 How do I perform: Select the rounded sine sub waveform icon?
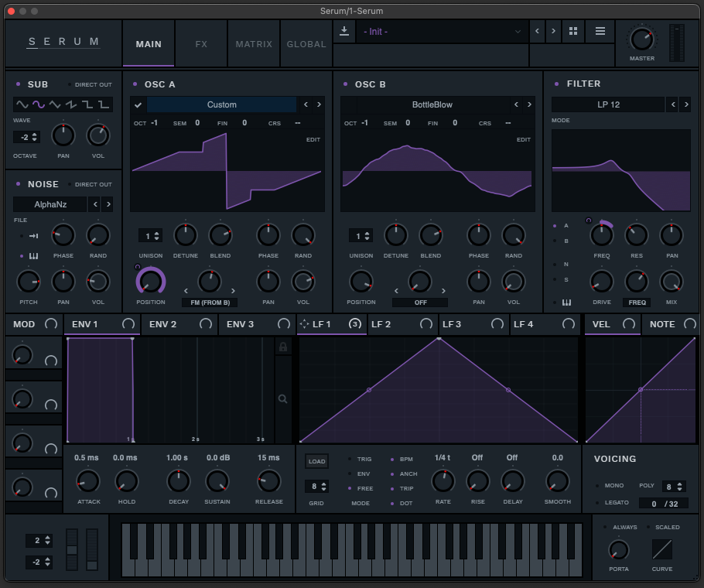(x=39, y=104)
